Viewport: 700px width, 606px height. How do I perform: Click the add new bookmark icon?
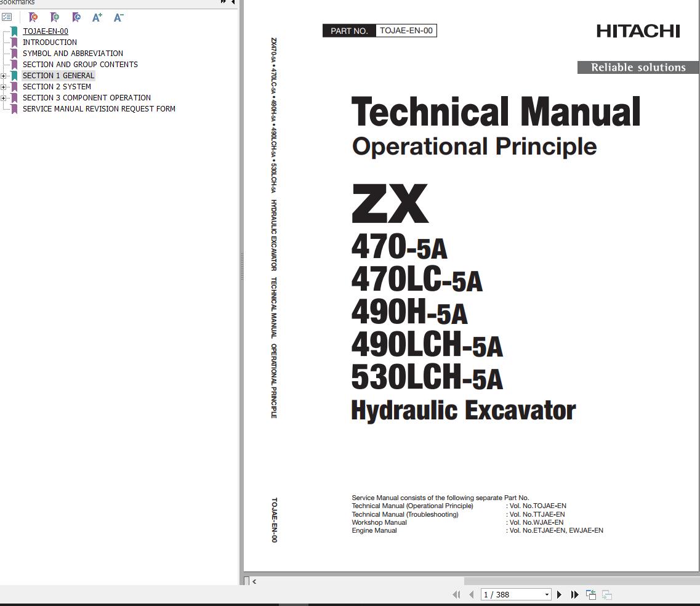55,17
